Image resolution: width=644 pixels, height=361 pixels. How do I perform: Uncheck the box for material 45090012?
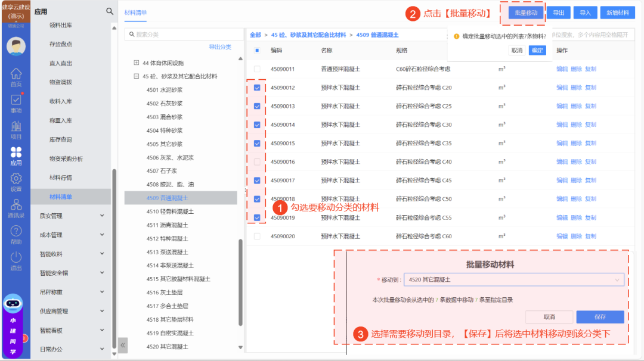pyautogui.click(x=257, y=88)
